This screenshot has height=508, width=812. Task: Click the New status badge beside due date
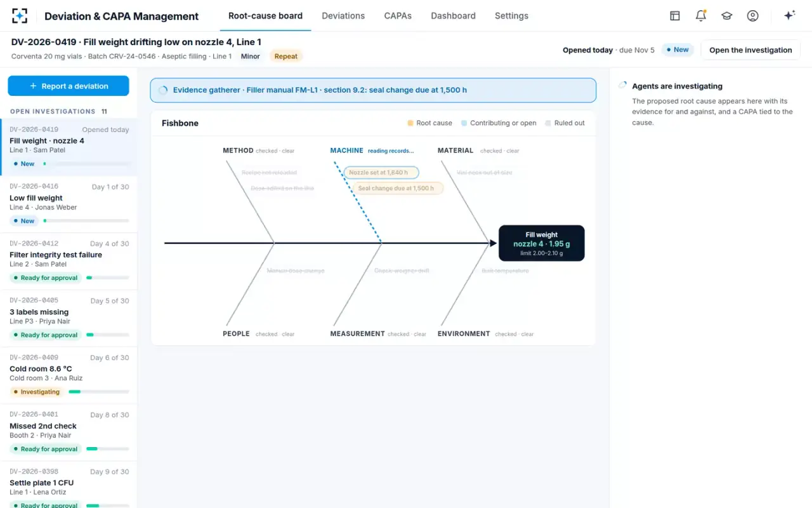(678, 50)
